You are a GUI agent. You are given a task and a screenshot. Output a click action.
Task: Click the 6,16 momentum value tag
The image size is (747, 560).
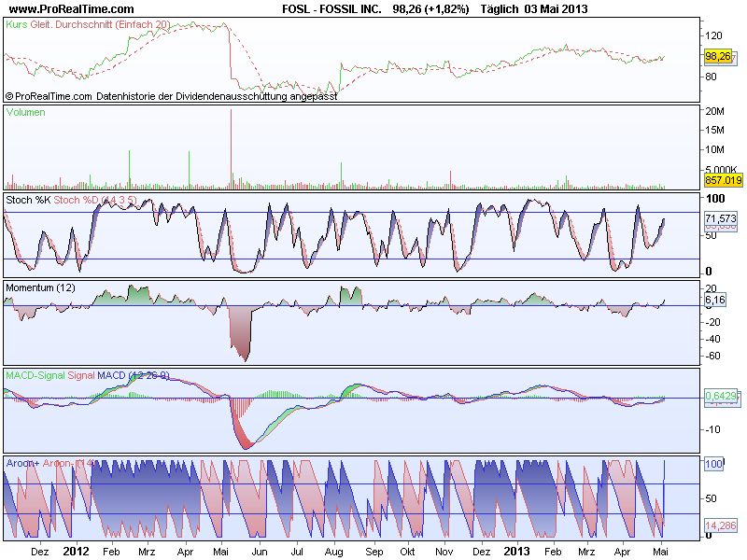tap(714, 300)
